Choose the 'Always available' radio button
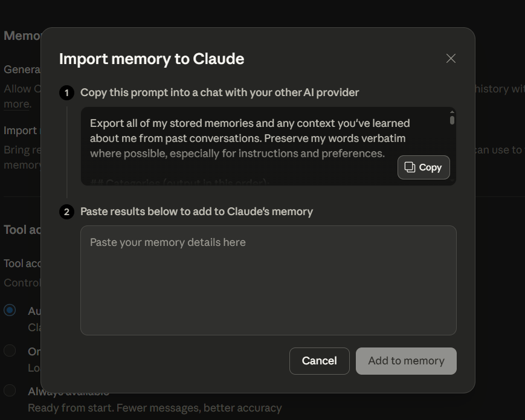This screenshot has height=420, width=525. click(10, 390)
